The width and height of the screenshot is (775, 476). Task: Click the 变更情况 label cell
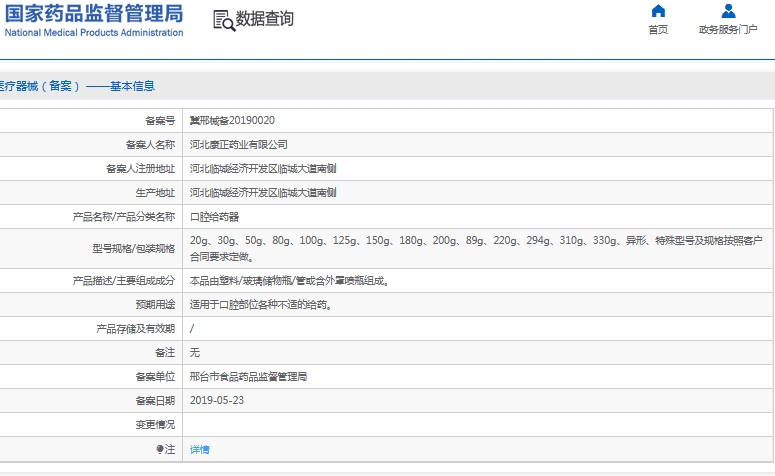91,425
